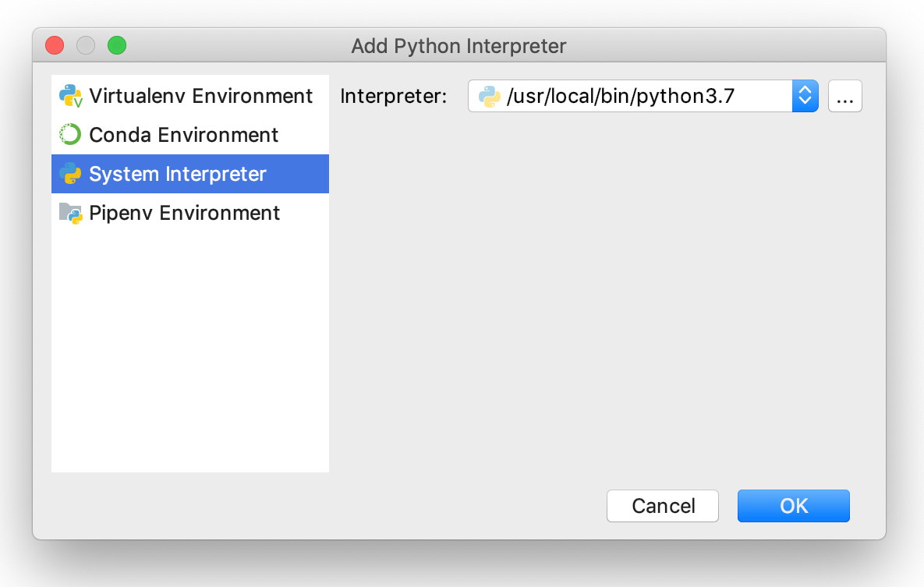Confirm interpreter selection with OK
This screenshot has height=587, width=924.
pyautogui.click(x=793, y=505)
